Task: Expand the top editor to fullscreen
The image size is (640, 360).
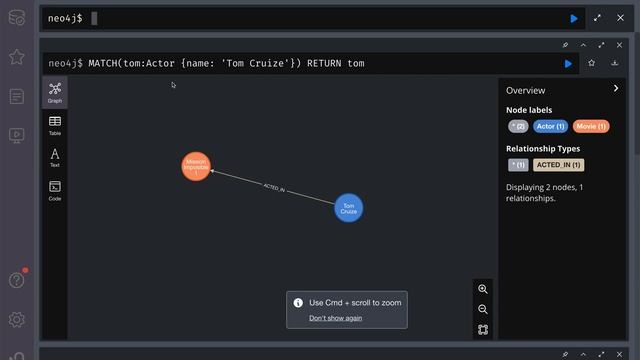Action: (598, 18)
